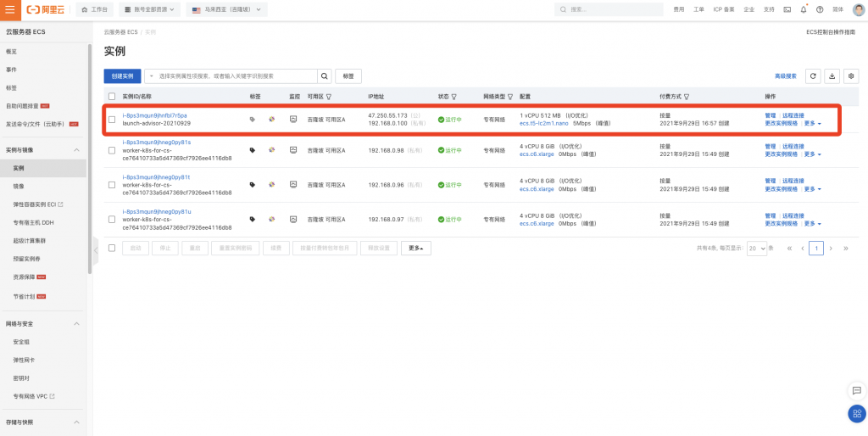
Task: Open 概览 in the sidebar
Action: [11, 52]
